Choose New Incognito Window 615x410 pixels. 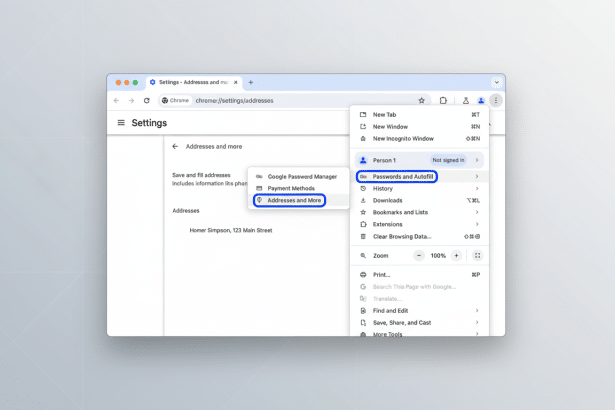[x=420, y=138]
